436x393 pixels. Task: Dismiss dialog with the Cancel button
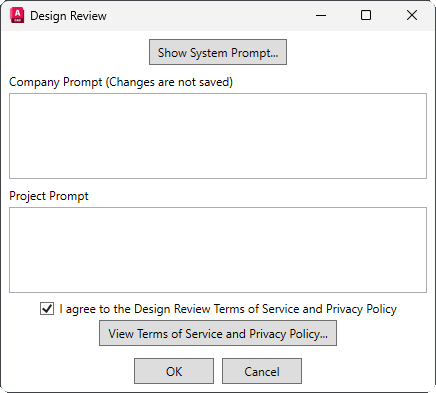coord(262,371)
